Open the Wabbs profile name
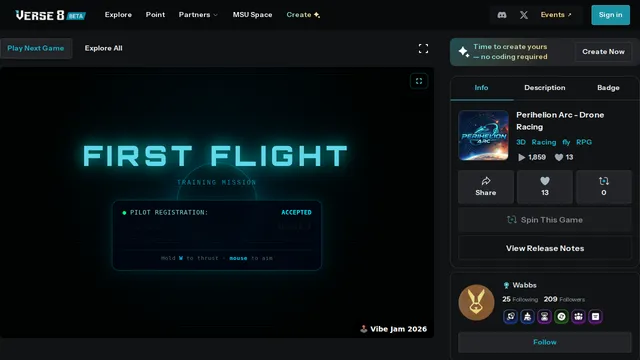Screen dimensions: 640x360 (524, 285)
